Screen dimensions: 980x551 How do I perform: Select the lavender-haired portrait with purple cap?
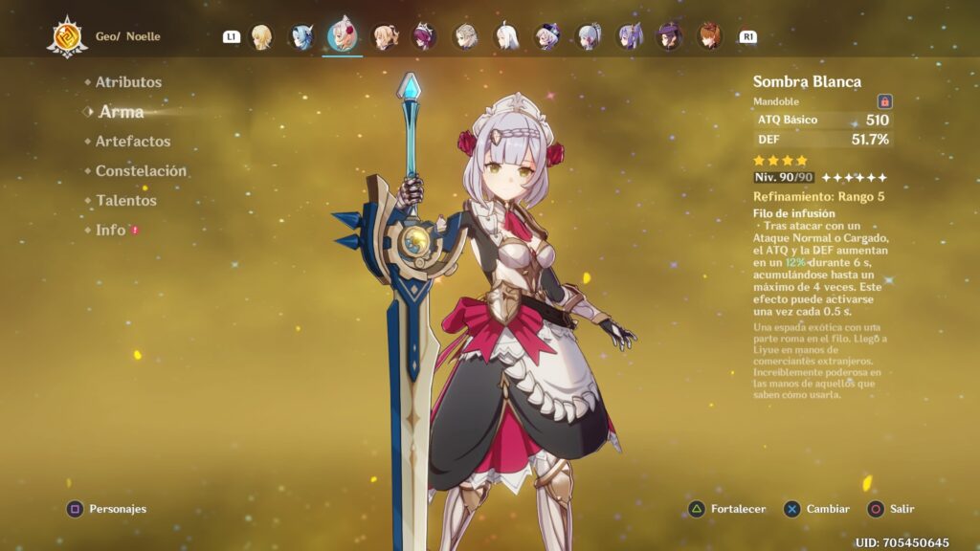pyautogui.click(x=546, y=37)
